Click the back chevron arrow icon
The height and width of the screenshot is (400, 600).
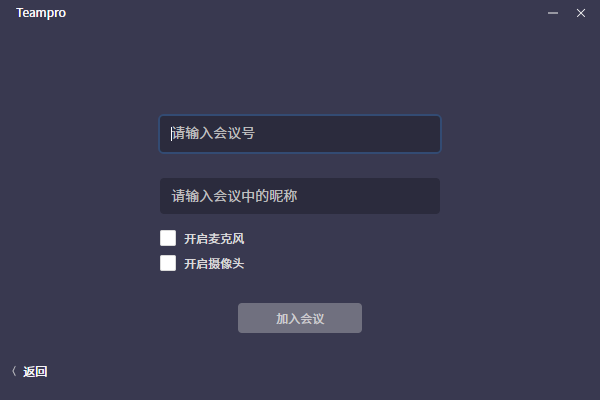point(14,372)
